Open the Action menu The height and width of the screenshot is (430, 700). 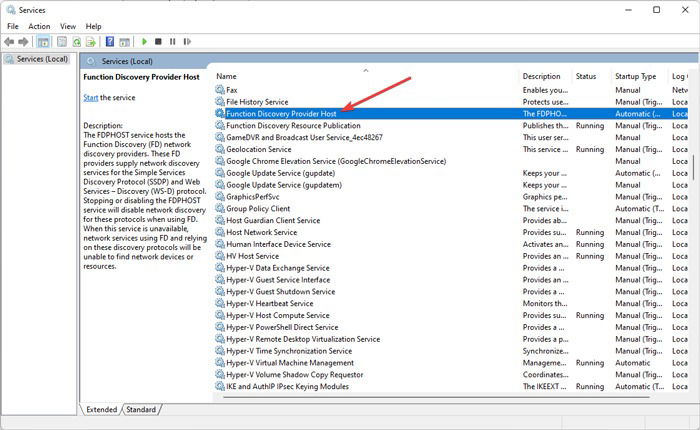(39, 26)
